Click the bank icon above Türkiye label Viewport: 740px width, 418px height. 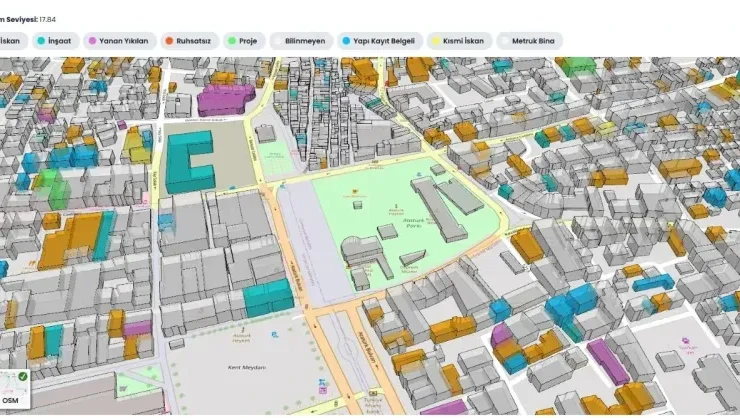[373, 393]
